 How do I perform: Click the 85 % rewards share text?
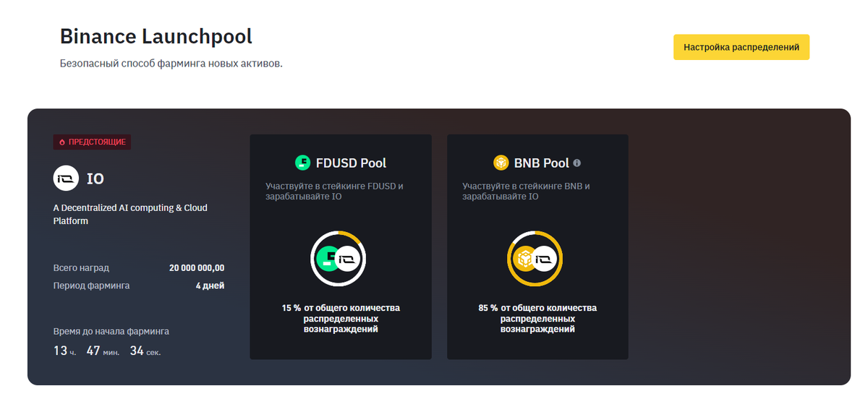(537, 319)
